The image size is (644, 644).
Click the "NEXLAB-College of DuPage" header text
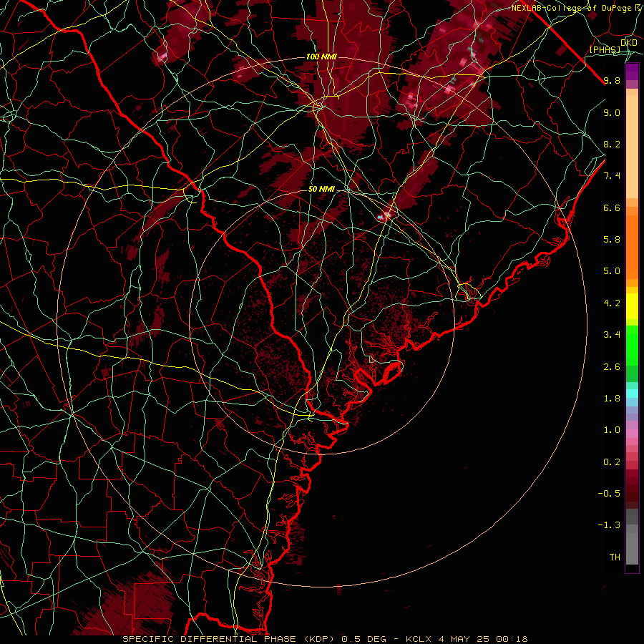click(x=572, y=8)
